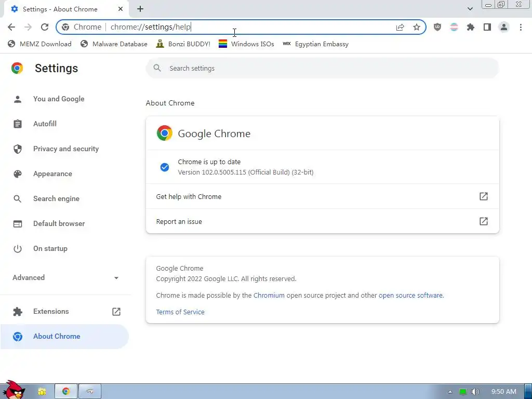Open the tab search chevron
532x399 pixels.
(x=470, y=9)
